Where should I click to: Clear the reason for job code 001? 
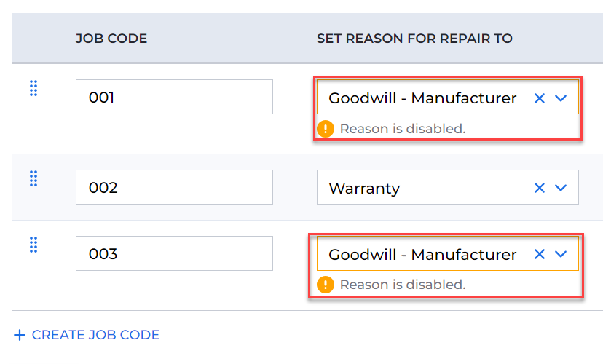(540, 98)
